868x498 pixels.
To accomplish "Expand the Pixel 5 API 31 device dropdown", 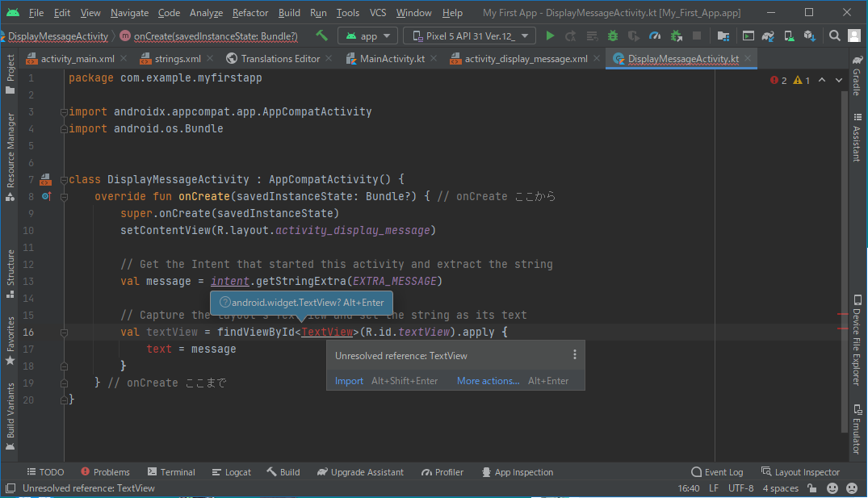I will 469,36.
